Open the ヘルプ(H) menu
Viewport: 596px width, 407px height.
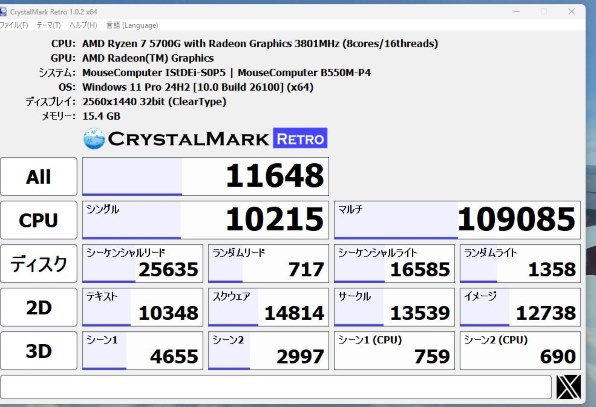[x=83, y=25]
